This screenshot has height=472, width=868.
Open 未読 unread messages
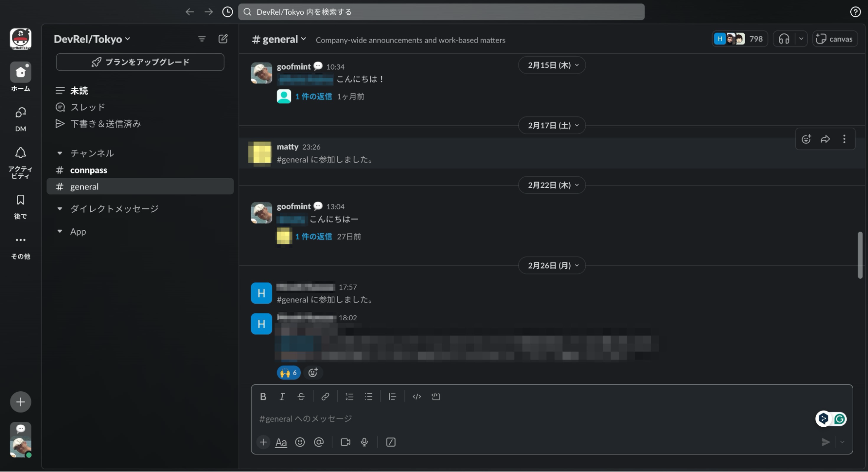[140, 91]
